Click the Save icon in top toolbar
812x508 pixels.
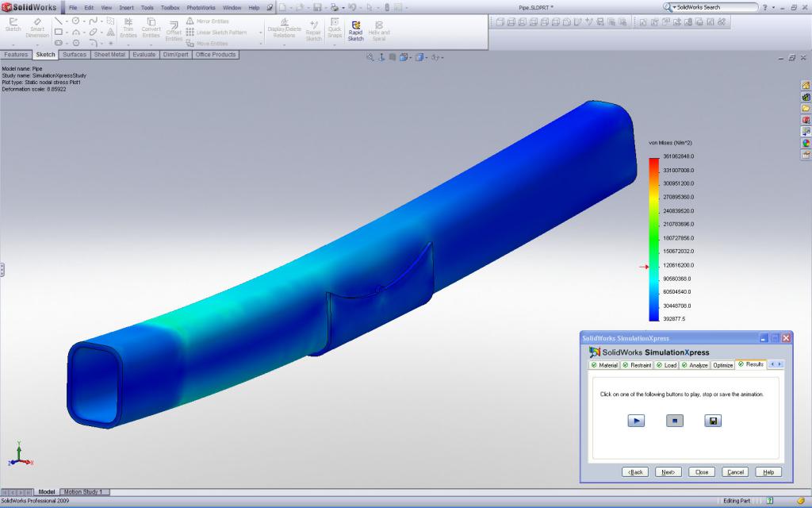tap(317, 7)
